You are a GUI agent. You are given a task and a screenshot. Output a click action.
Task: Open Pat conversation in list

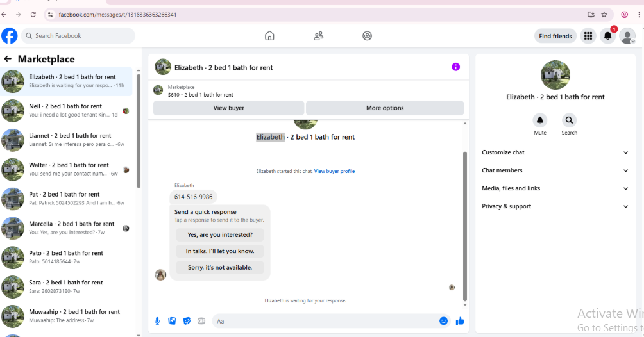coord(67,199)
